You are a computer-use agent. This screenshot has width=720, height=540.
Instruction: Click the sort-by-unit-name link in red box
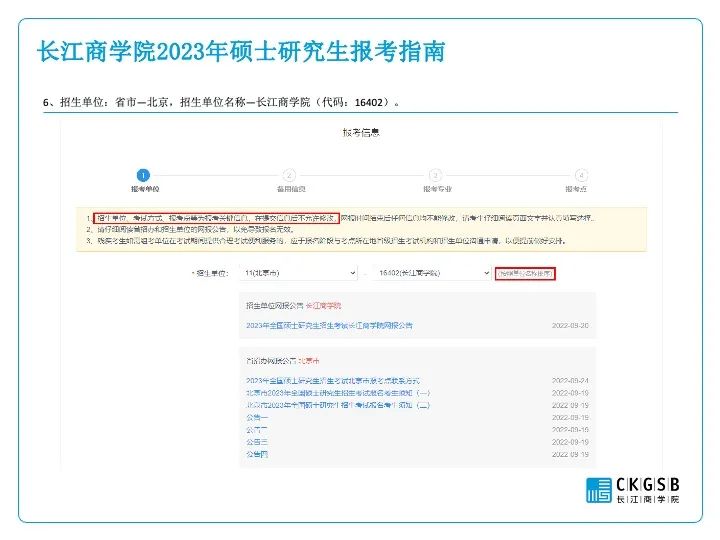point(525,274)
